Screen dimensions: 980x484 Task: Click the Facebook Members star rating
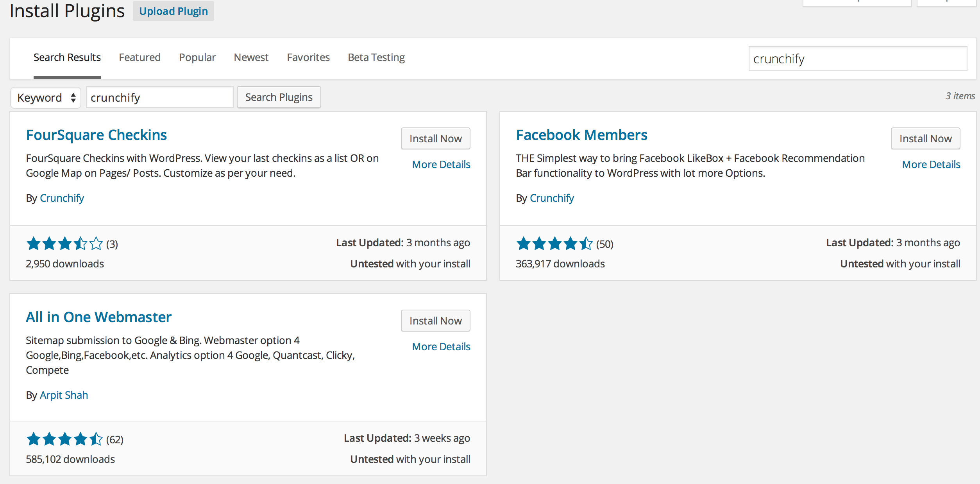(x=554, y=244)
